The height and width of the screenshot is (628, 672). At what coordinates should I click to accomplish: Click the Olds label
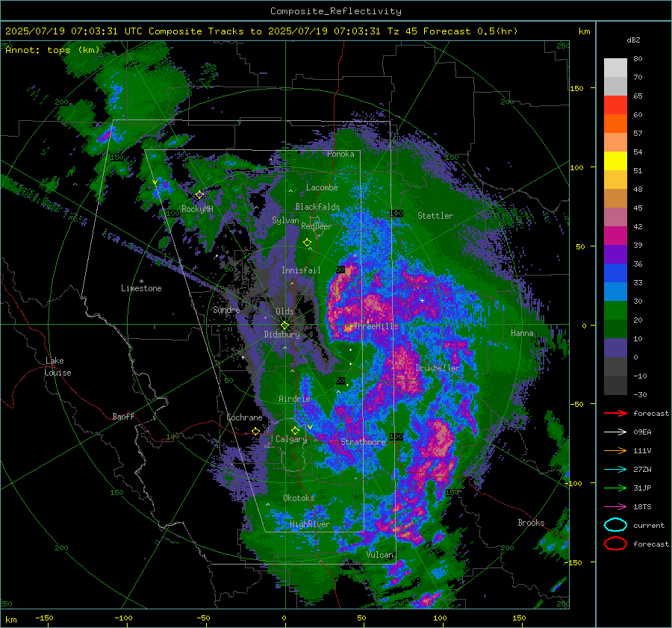284,311
